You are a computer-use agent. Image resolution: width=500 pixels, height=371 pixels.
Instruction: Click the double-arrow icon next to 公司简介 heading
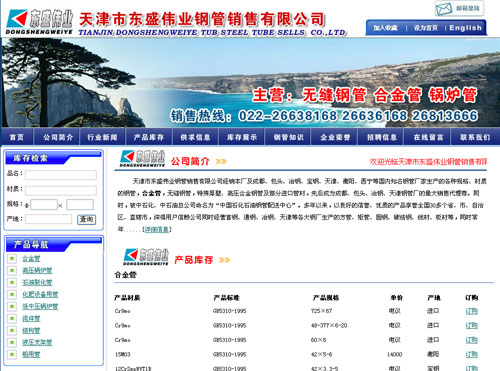[221, 161]
